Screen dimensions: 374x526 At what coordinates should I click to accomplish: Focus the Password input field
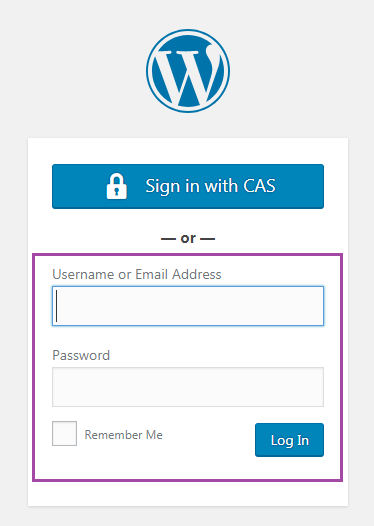pyautogui.click(x=188, y=387)
